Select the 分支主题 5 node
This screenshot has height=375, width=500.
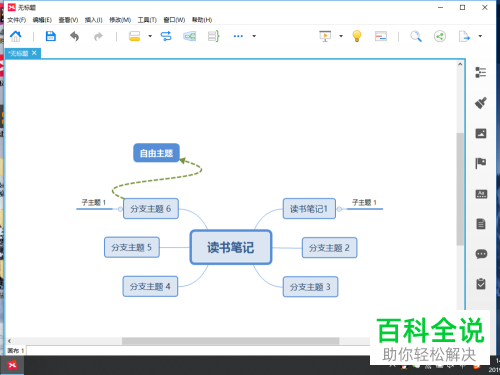pos(132,247)
